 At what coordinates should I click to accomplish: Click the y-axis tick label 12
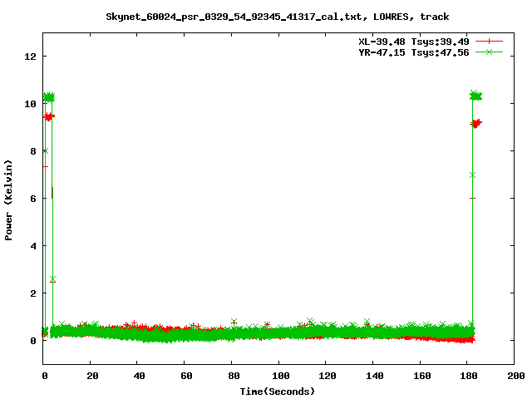click(x=30, y=57)
